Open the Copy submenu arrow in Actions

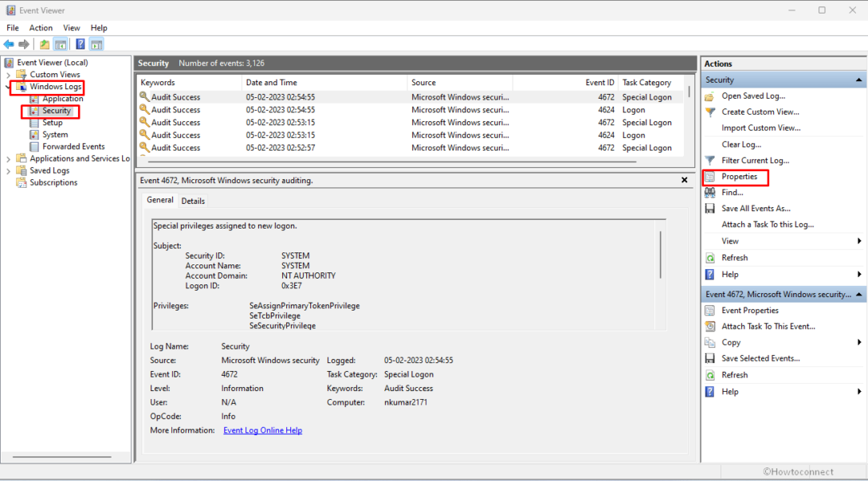859,342
